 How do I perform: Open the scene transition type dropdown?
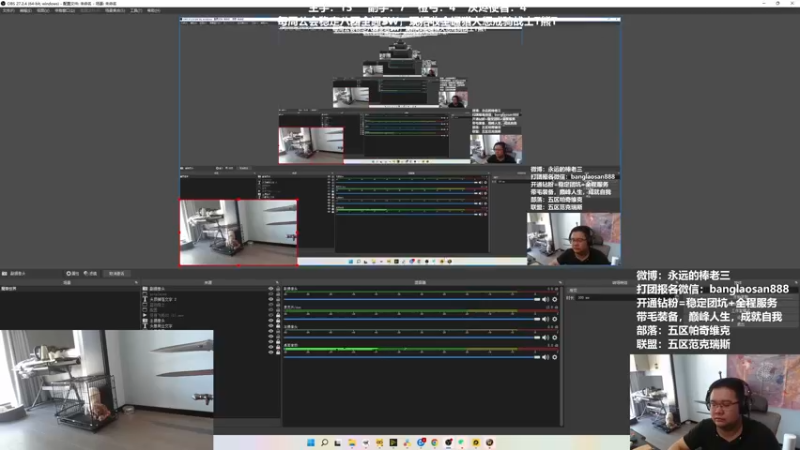pos(597,290)
